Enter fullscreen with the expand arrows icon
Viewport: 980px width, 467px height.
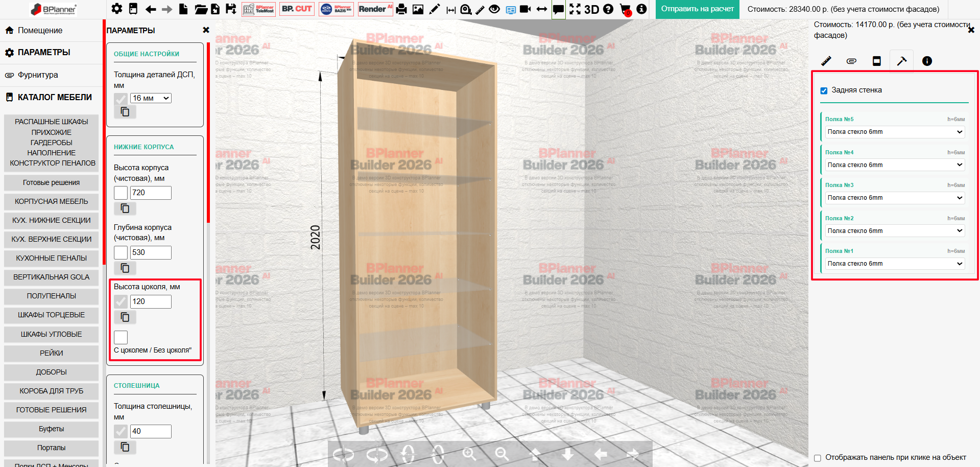click(575, 9)
